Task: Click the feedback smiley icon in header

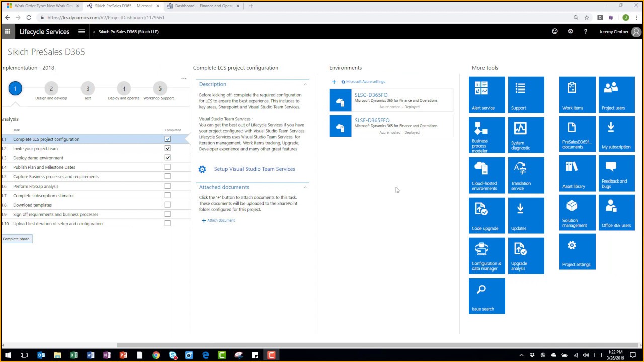Action: (555, 31)
